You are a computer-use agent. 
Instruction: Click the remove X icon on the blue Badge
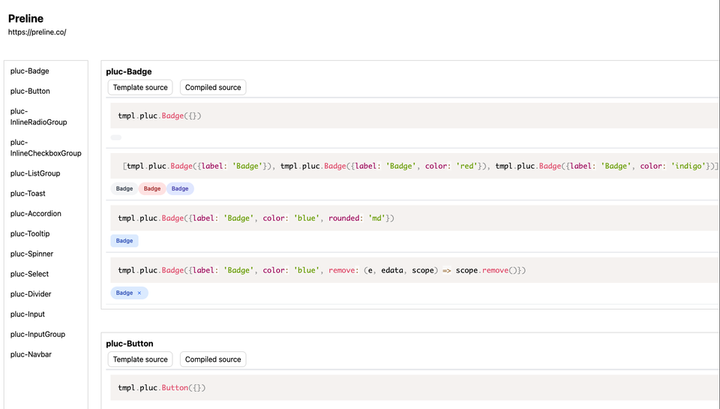140,293
